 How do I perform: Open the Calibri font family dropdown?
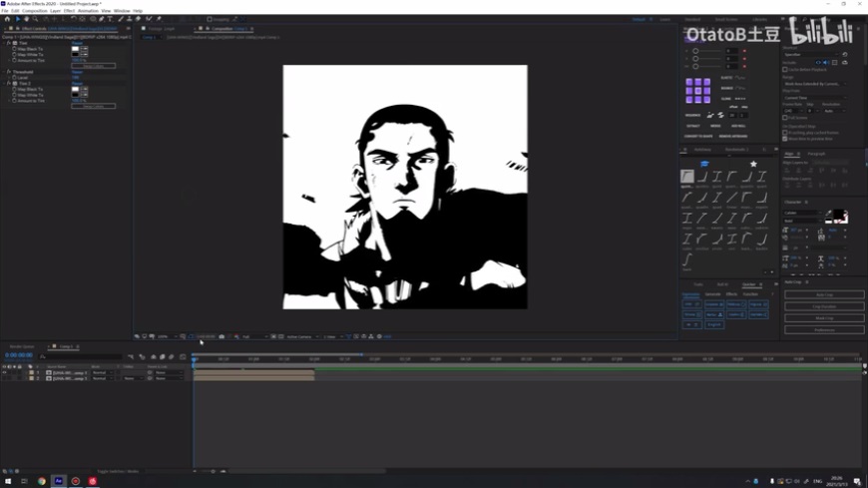point(803,213)
